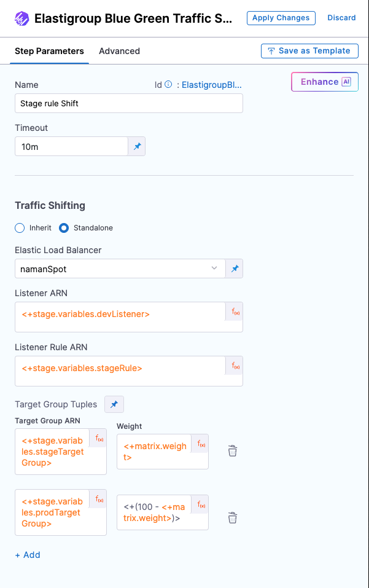Click the Apply Changes button

point(281,18)
